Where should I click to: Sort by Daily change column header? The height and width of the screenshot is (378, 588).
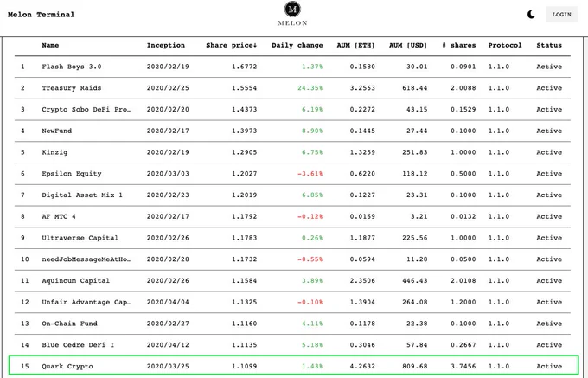coord(297,45)
